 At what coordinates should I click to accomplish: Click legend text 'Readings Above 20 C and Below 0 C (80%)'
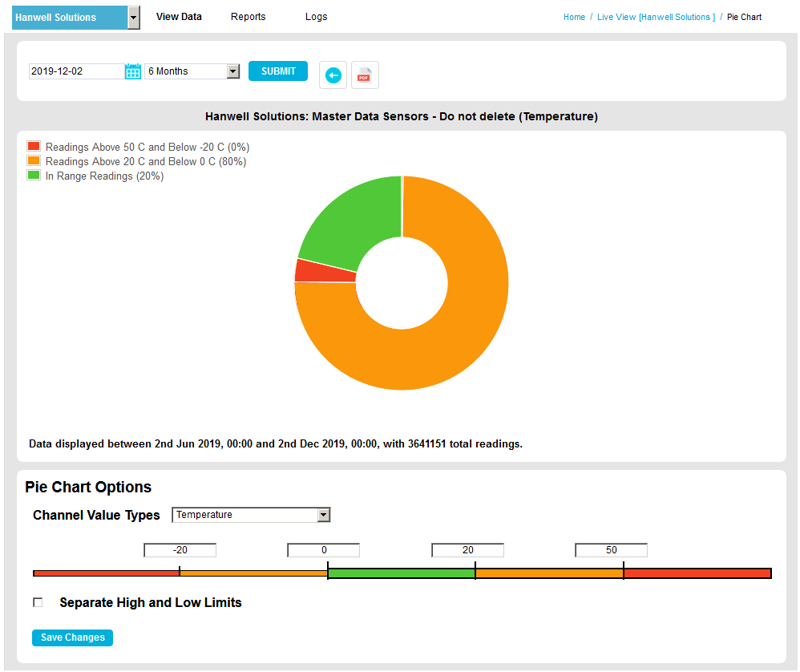(146, 162)
